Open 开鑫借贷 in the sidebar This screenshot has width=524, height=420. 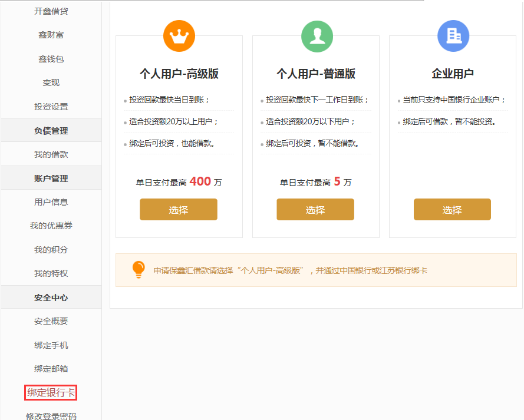(51, 11)
